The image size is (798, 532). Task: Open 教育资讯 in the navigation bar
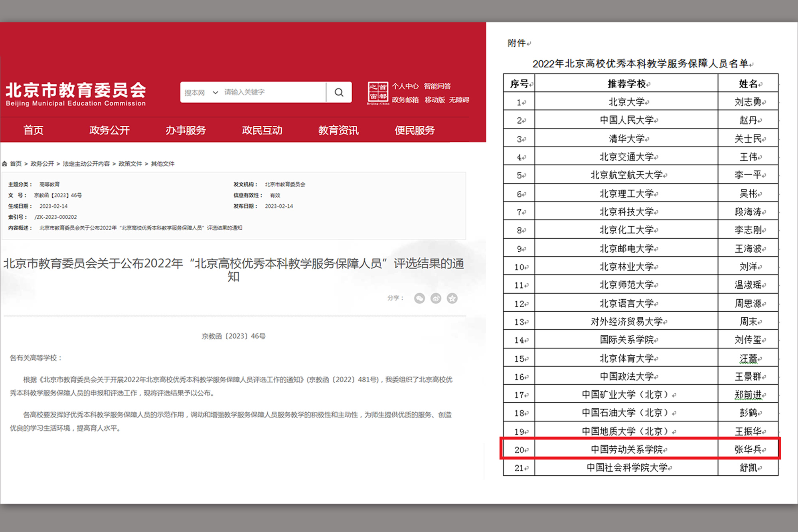[x=338, y=130]
